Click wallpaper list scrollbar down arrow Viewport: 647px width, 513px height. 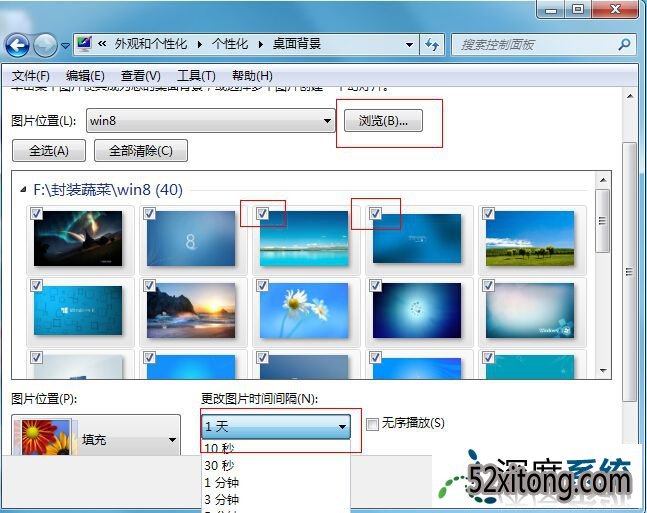603,370
